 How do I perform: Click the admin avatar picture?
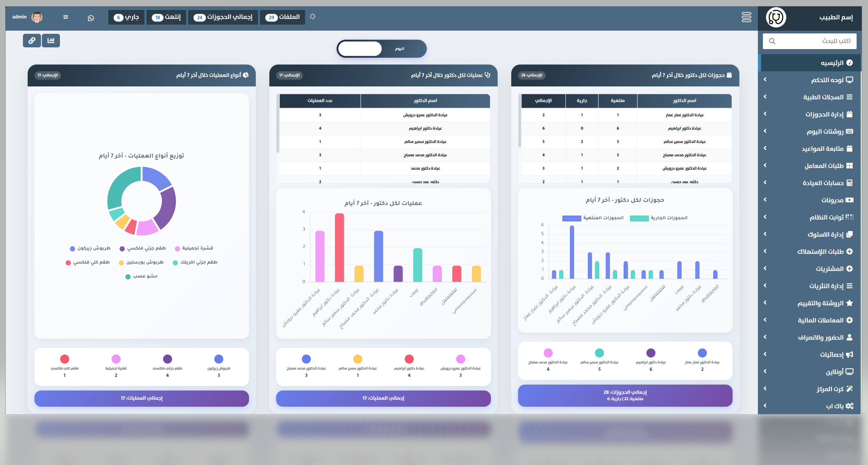pyautogui.click(x=37, y=17)
